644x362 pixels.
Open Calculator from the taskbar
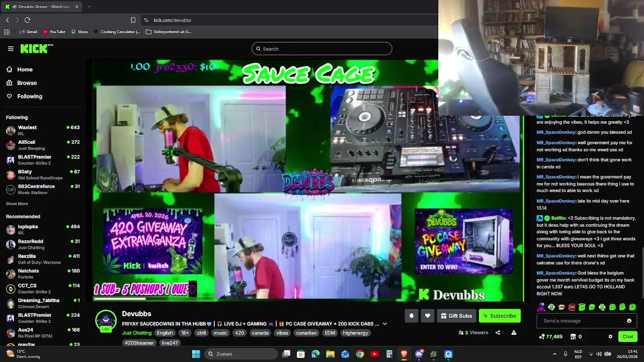[x=389, y=354]
